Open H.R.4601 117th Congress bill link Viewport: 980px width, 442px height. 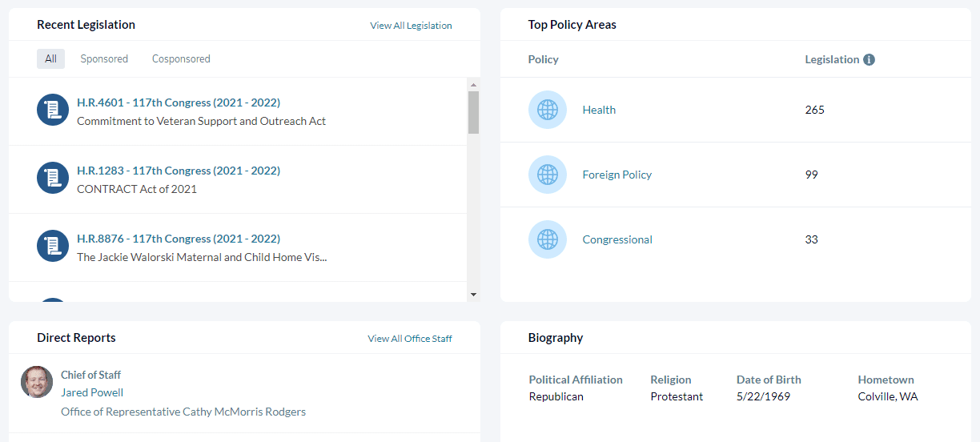point(179,102)
